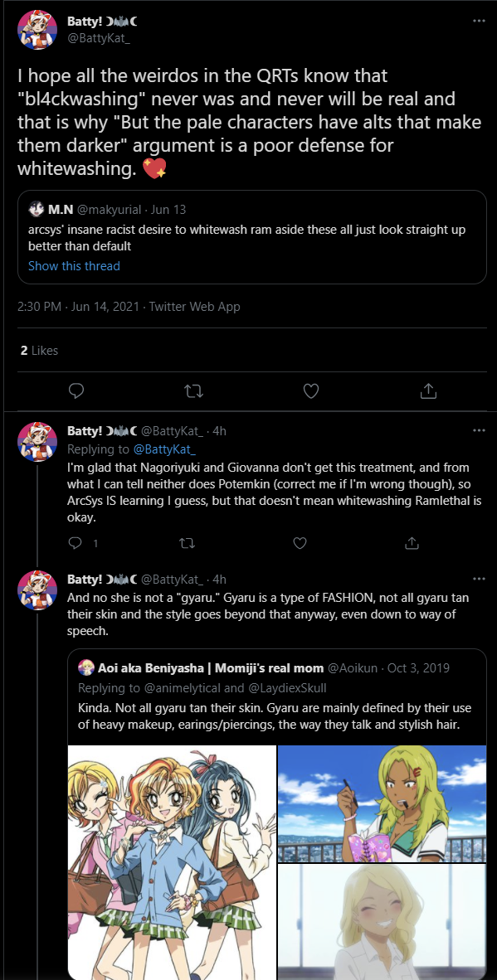Like the main tweet with heart icon

[310, 391]
